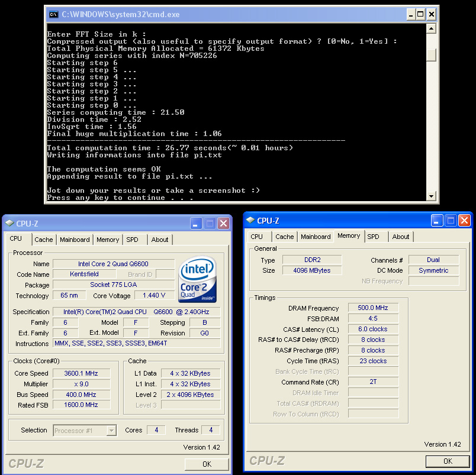Click the Symmetric DC Mode value

tap(433, 270)
